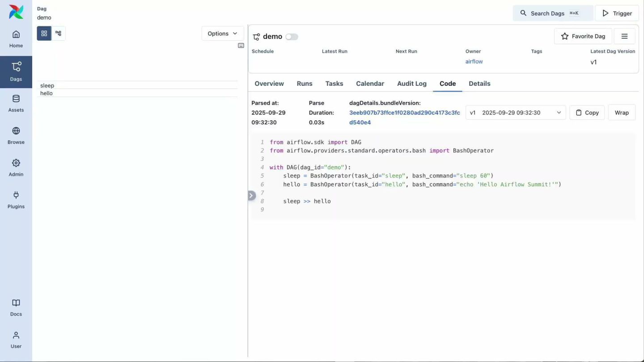The height and width of the screenshot is (362, 644).
Task: Open the Browse globe menu
Action: [x=16, y=135]
